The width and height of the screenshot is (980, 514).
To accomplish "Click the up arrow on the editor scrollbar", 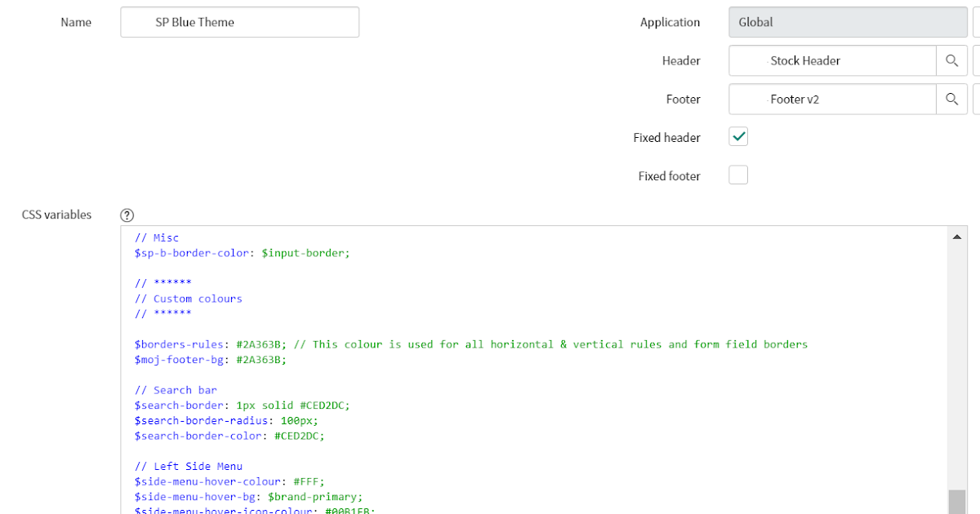I will [x=956, y=236].
